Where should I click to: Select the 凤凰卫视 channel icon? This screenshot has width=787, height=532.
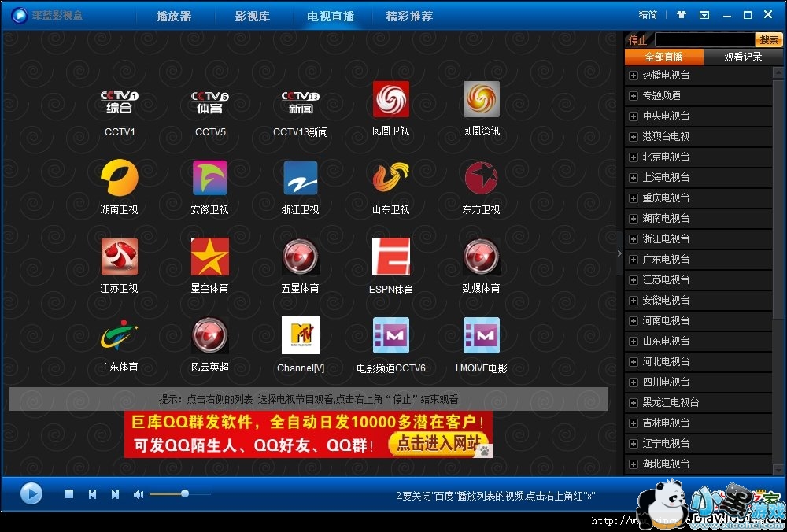390,99
